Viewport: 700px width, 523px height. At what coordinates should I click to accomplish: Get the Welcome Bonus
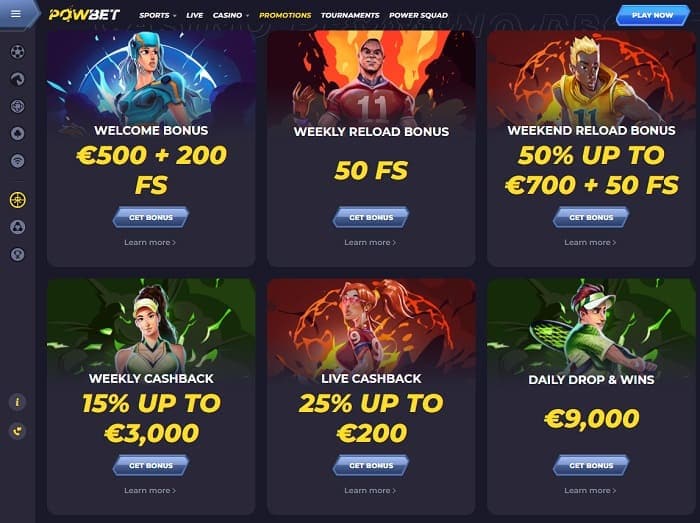[x=151, y=217]
